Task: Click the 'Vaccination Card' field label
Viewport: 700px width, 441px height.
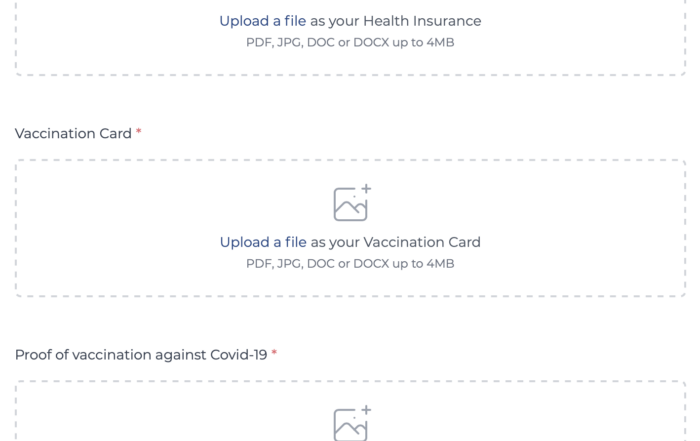Action: (73, 133)
